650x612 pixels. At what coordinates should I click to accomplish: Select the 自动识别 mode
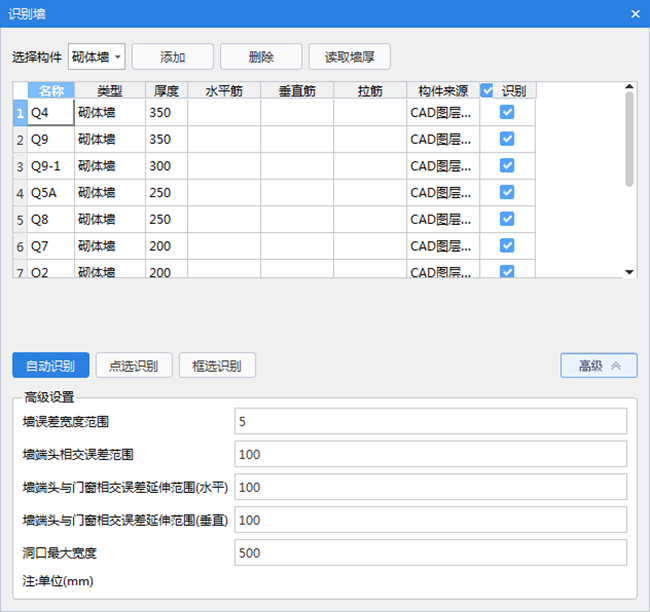pos(50,366)
